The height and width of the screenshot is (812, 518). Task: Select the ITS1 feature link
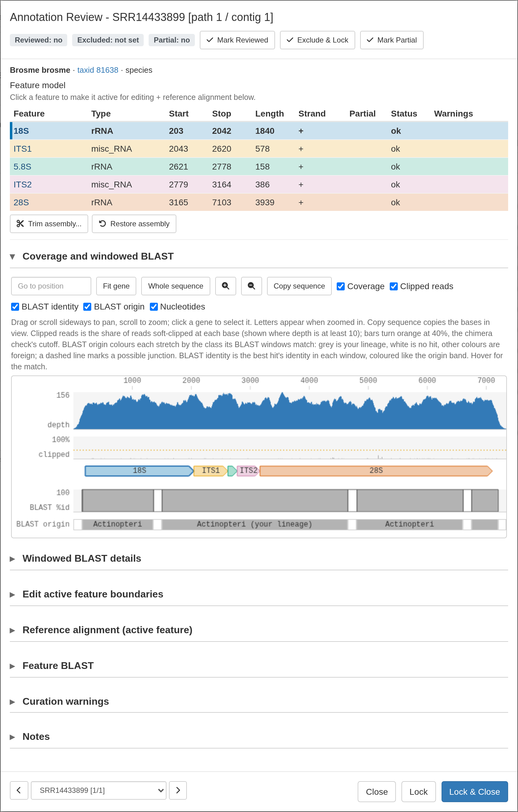[23, 149]
